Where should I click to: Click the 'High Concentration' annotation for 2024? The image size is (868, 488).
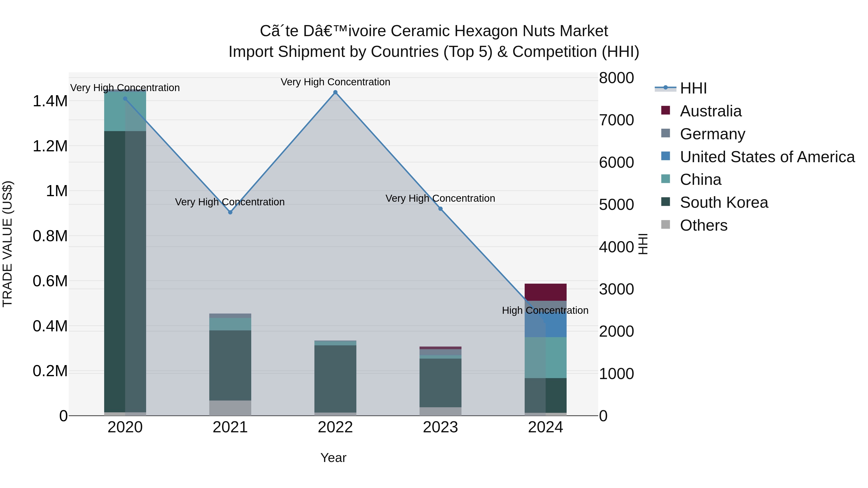(545, 310)
